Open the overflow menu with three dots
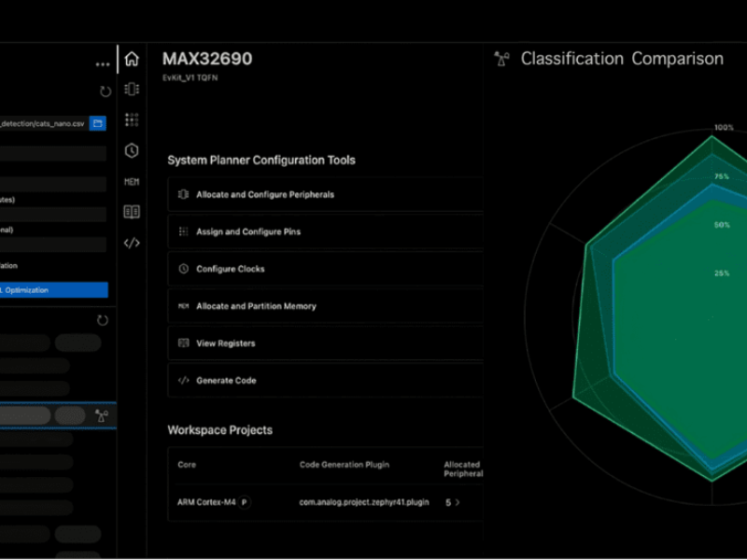The image size is (747, 560). pyautogui.click(x=104, y=63)
